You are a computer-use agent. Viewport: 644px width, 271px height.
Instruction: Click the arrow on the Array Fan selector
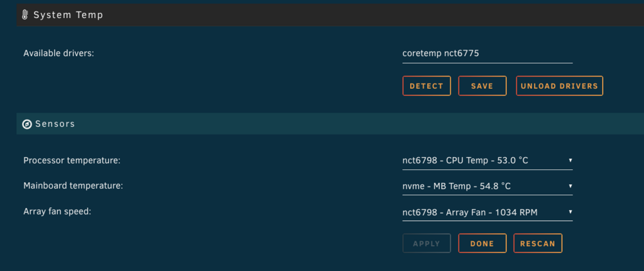tap(570, 212)
